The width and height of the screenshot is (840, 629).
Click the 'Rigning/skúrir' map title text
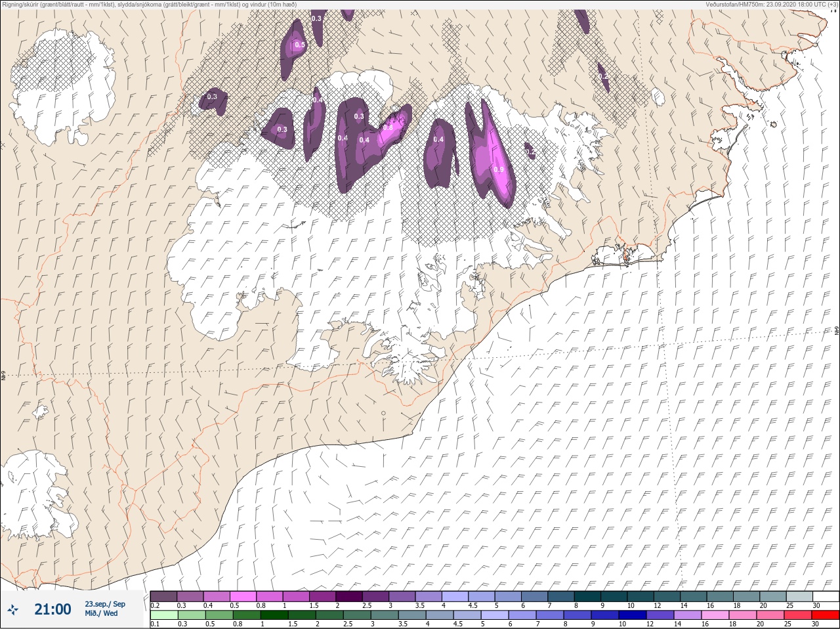click(20, 4)
